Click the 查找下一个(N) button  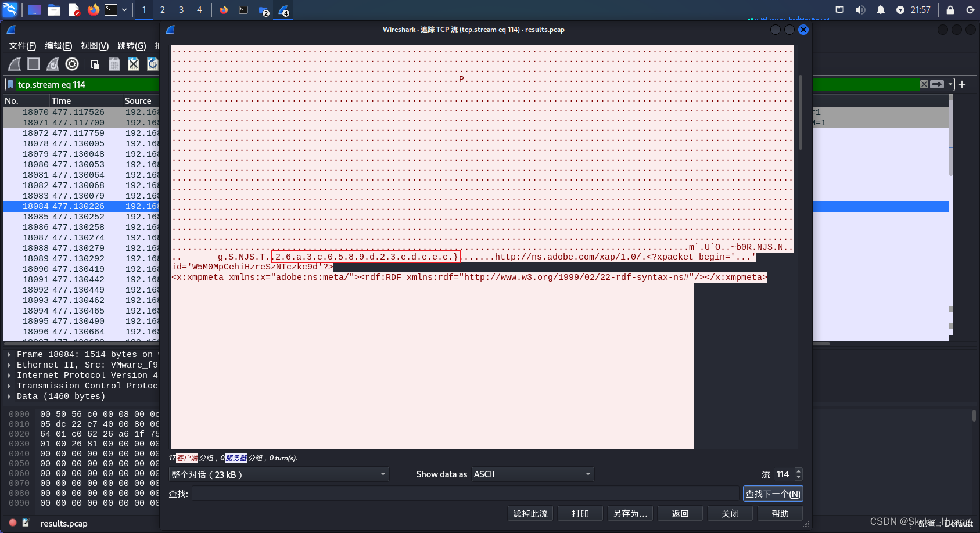[773, 494]
